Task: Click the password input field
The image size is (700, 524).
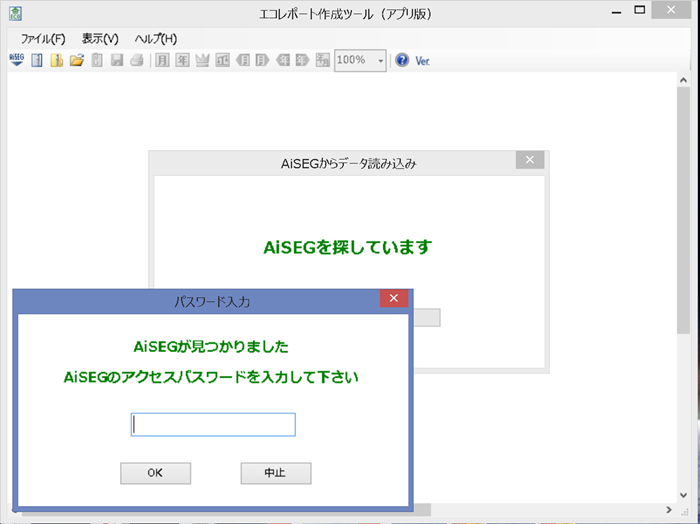Action: 213,424
